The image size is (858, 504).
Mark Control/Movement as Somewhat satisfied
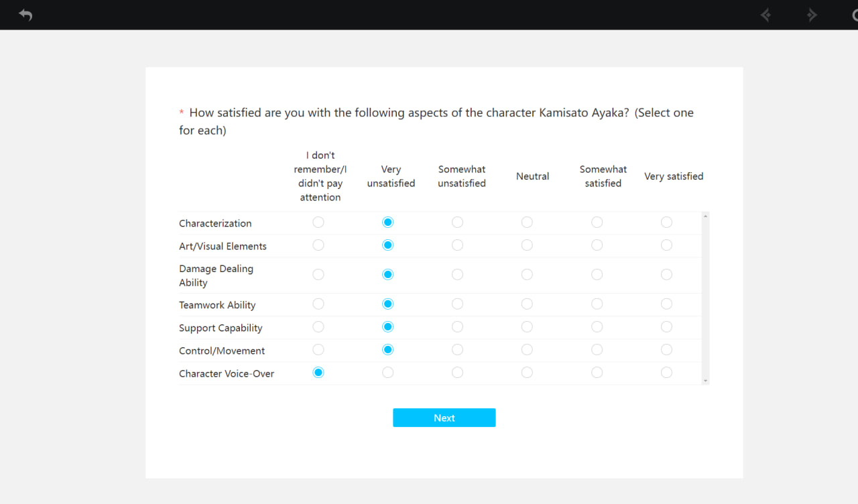pyautogui.click(x=597, y=350)
